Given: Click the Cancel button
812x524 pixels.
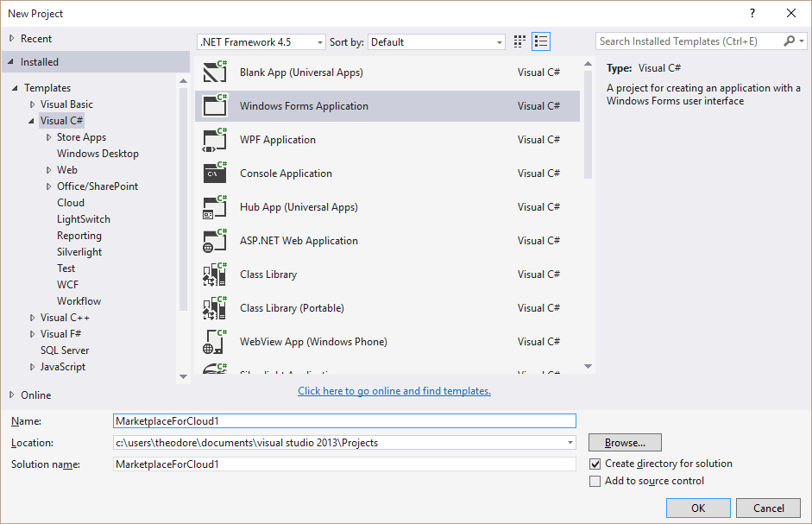Looking at the screenshot, I should 769,508.
